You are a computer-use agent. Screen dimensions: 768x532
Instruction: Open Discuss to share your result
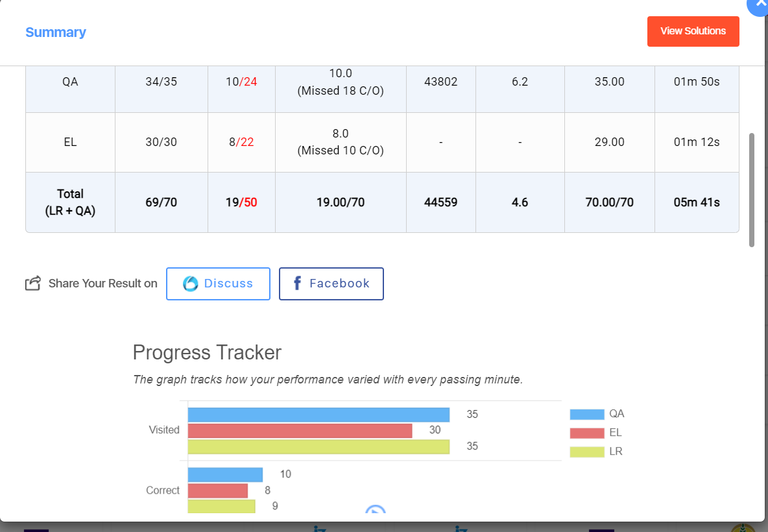pyautogui.click(x=218, y=284)
